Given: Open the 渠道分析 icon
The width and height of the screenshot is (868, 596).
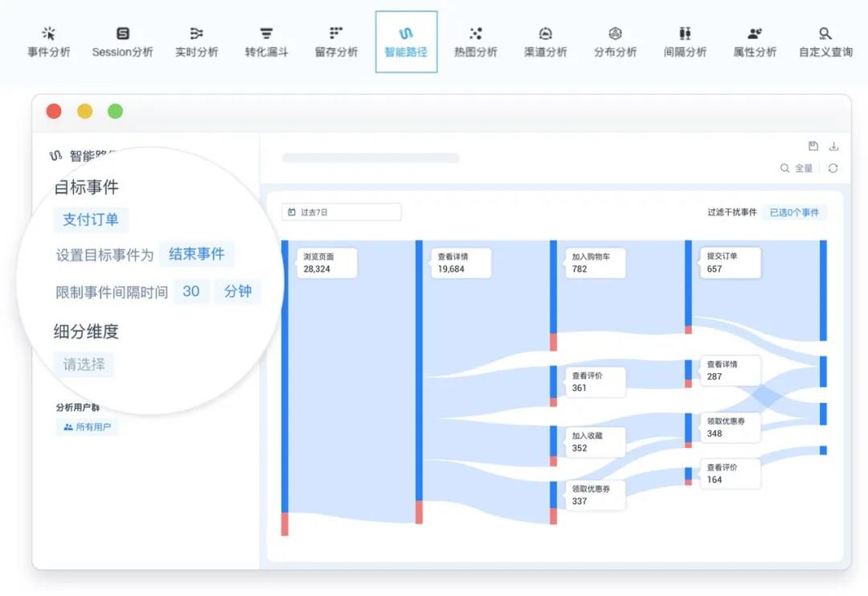Looking at the screenshot, I should tap(545, 33).
